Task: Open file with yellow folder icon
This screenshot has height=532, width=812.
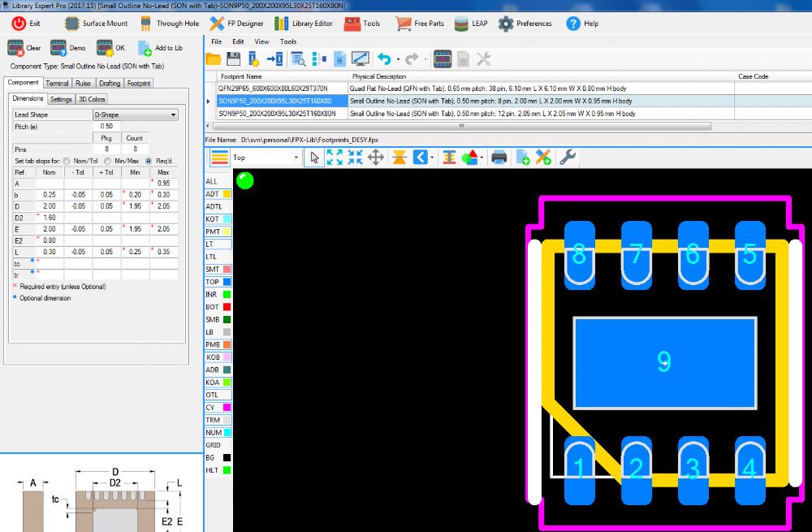Action: pyautogui.click(x=214, y=59)
